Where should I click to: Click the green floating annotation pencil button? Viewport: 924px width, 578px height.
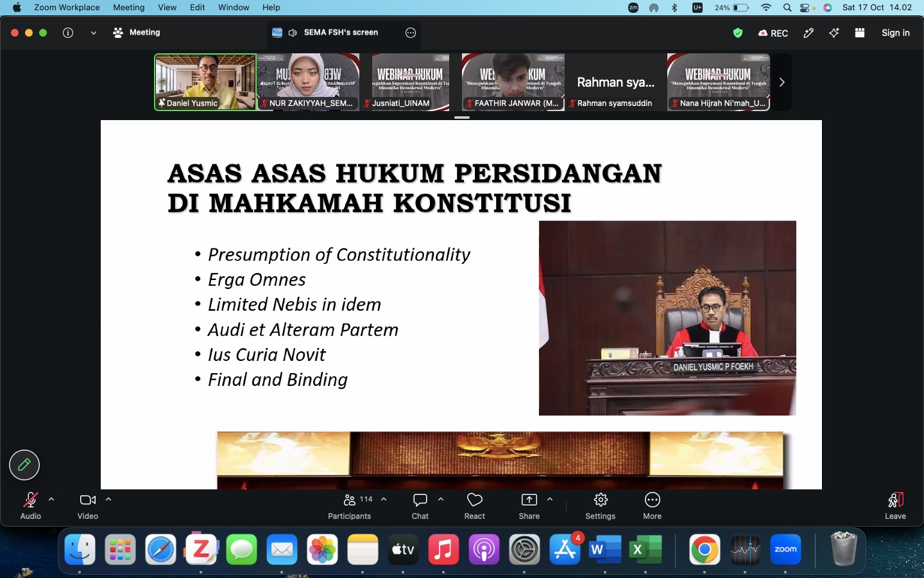tap(24, 465)
